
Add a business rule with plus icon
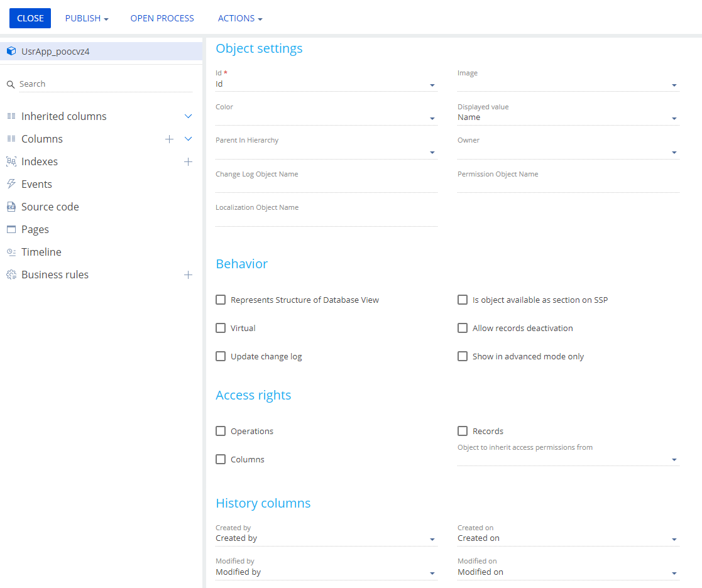point(188,275)
